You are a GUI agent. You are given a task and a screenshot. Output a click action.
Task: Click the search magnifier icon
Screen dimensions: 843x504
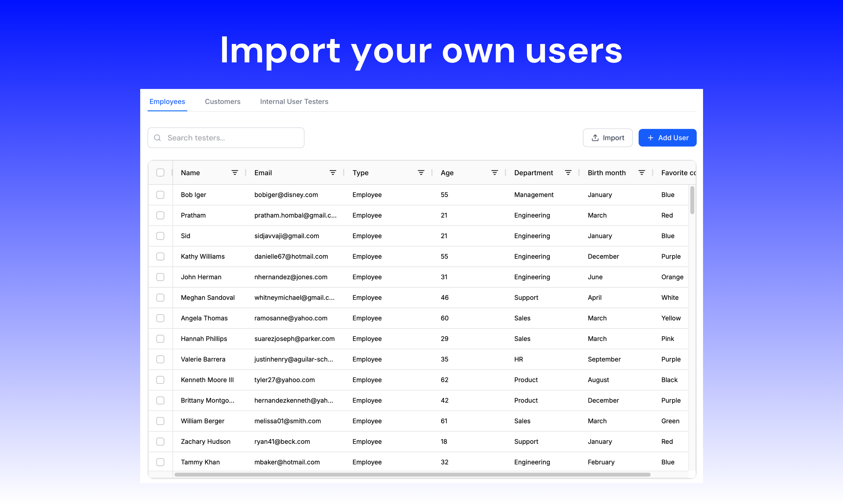[157, 138]
